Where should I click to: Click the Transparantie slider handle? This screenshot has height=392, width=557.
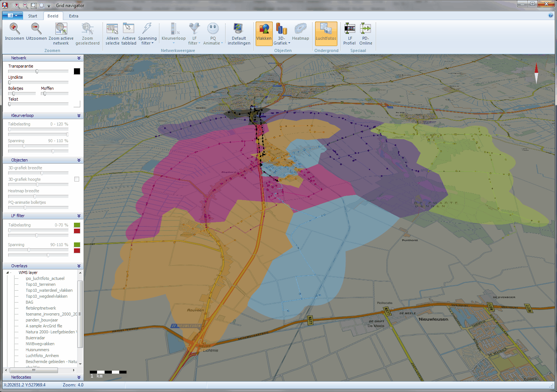pyautogui.click(x=37, y=71)
